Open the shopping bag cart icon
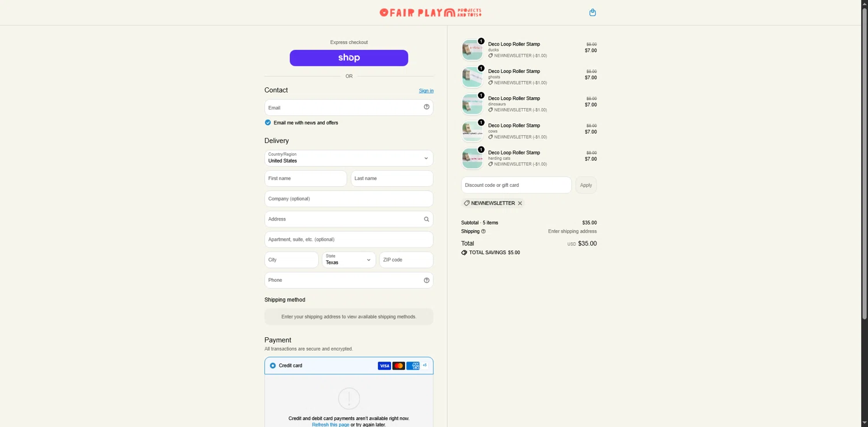This screenshot has height=427, width=868. [x=593, y=13]
